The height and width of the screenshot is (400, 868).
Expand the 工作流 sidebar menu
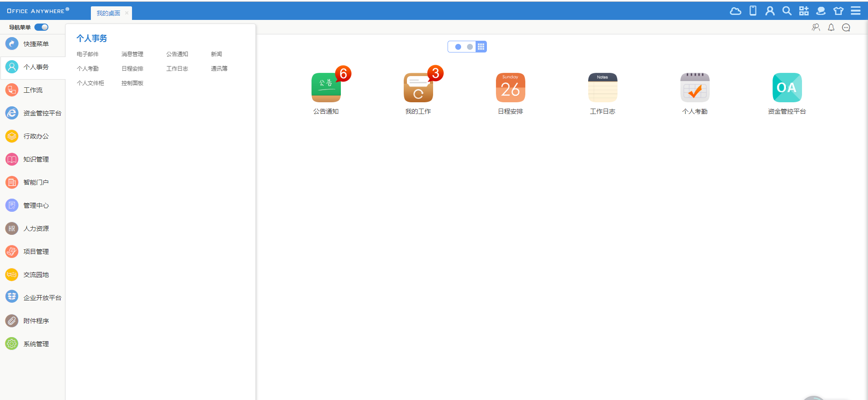click(x=33, y=90)
